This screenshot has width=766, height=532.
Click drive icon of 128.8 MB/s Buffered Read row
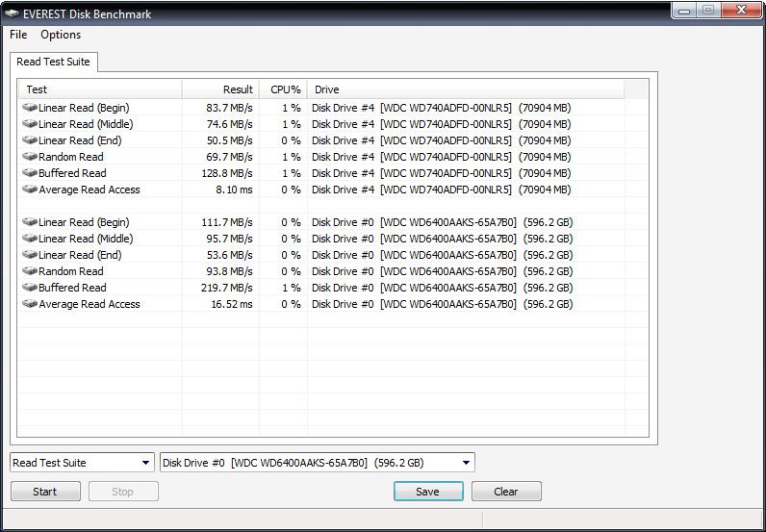point(30,173)
